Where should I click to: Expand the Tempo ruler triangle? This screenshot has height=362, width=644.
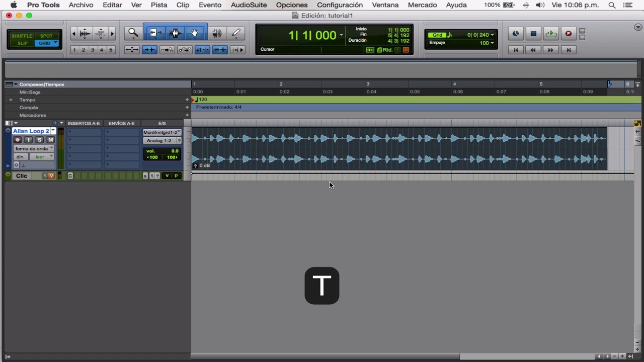[x=11, y=100]
